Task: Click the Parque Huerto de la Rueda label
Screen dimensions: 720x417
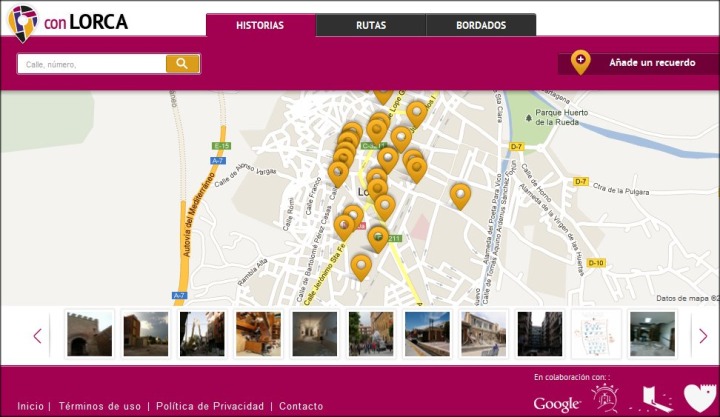Action: (561, 117)
